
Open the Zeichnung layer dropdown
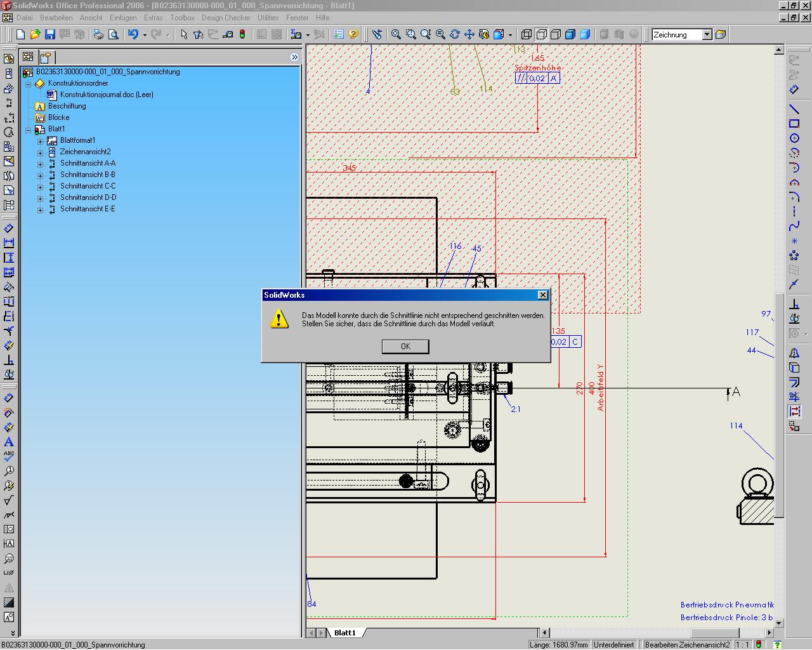(707, 35)
